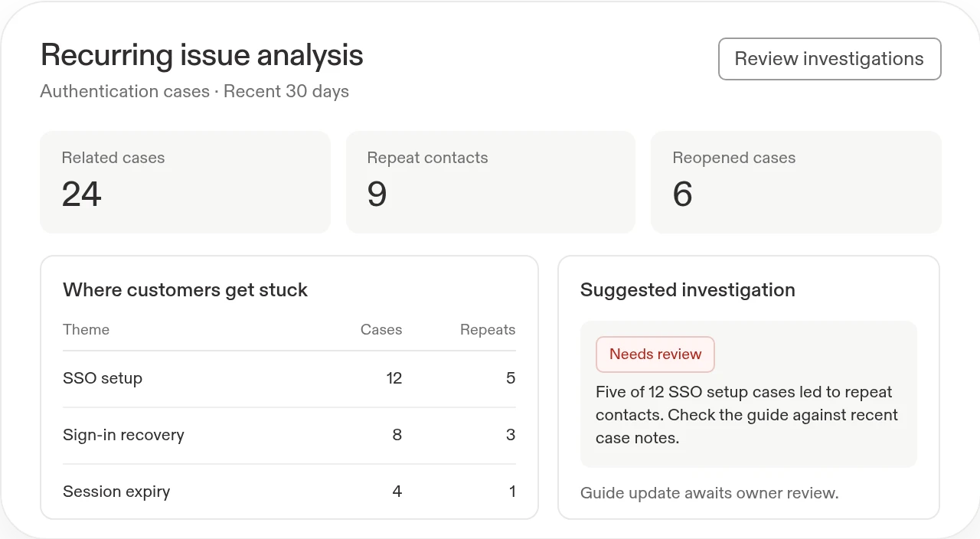This screenshot has width=980, height=539.
Task: Open the Reopened cases stat card
Action: point(796,182)
